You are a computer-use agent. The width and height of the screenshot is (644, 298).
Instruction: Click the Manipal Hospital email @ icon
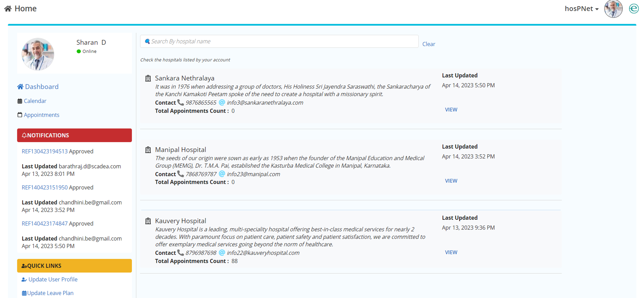(222, 174)
